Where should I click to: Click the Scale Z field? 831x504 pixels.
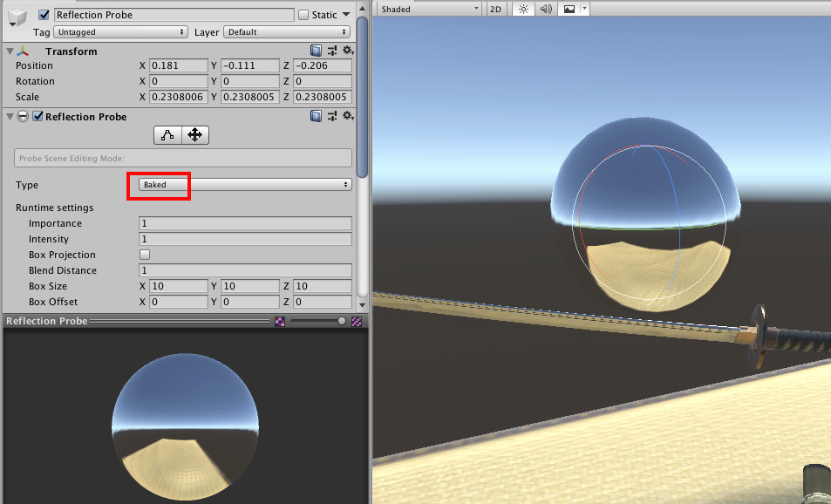pos(323,97)
